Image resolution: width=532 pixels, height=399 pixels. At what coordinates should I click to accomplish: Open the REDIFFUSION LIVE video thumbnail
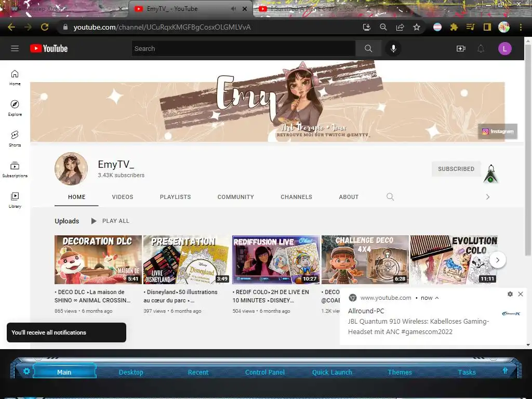(x=276, y=260)
